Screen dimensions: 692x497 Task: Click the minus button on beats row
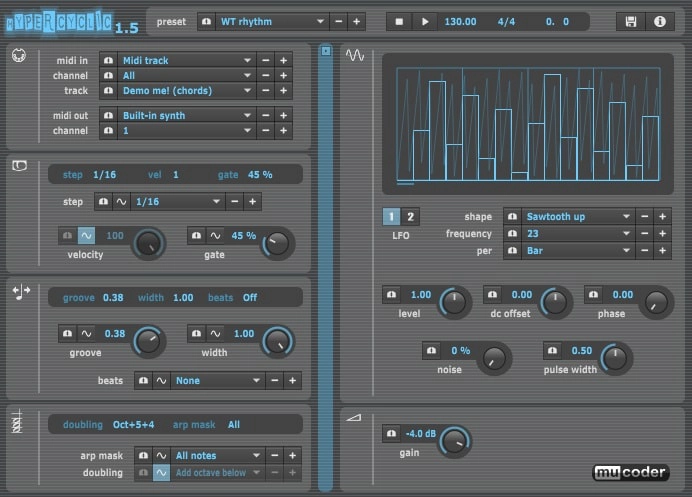tap(275, 380)
